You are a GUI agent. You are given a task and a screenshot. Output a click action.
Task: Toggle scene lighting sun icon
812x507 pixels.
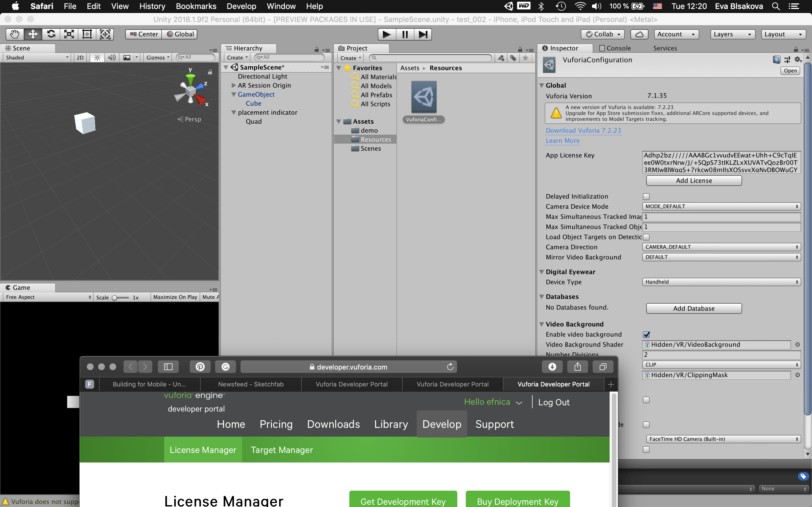(x=97, y=58)
